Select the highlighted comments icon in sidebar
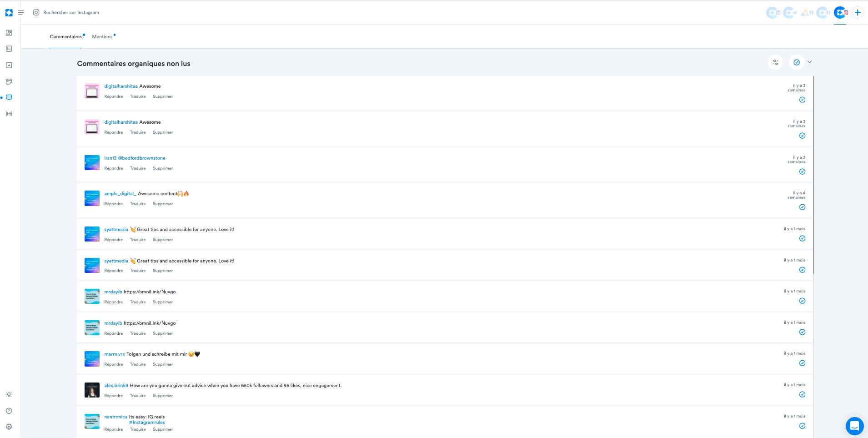Screen dimensions: 868x438 coord(9,97)
